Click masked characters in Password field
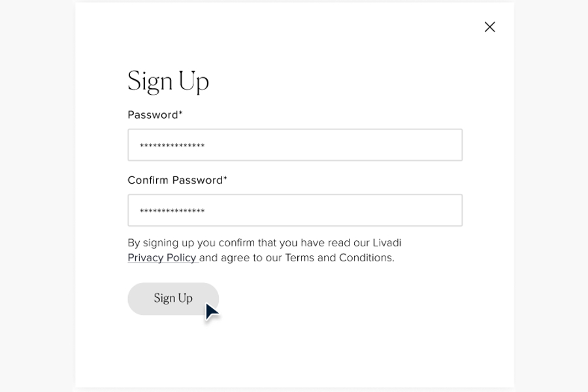Screen dimensions: 588x392 (172, 146)
